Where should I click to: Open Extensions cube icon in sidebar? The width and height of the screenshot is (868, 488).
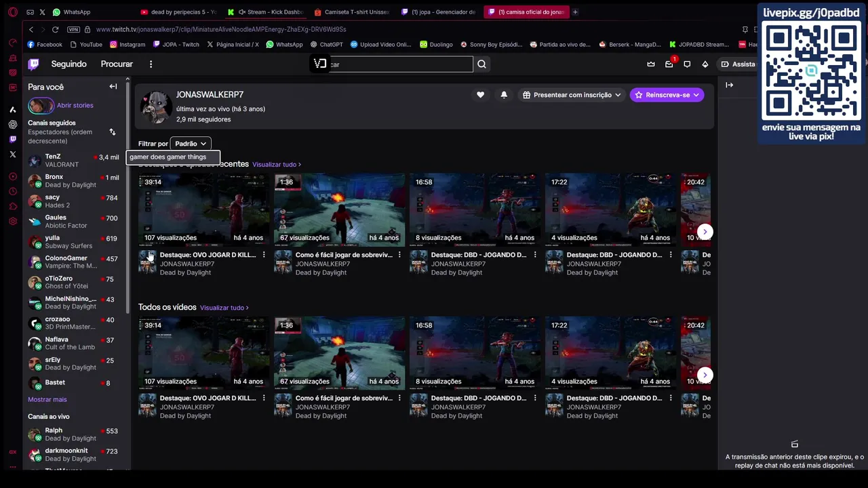[12, 206]
